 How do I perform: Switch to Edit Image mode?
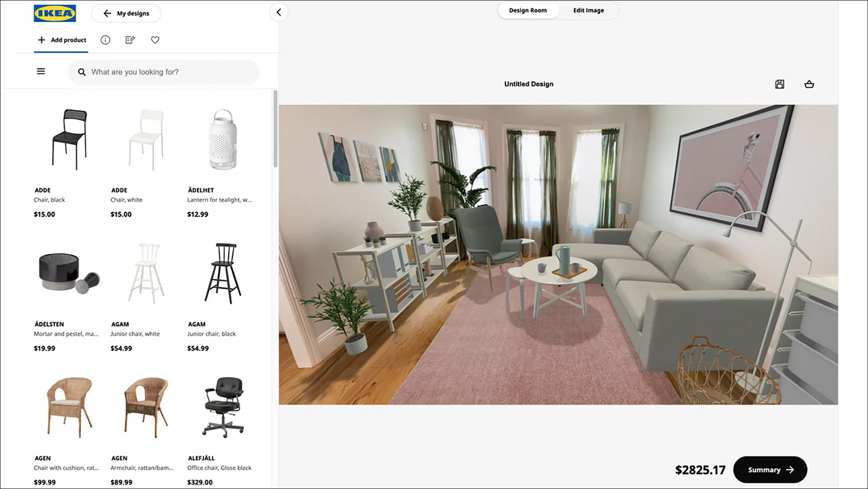(x=588, y=10)
